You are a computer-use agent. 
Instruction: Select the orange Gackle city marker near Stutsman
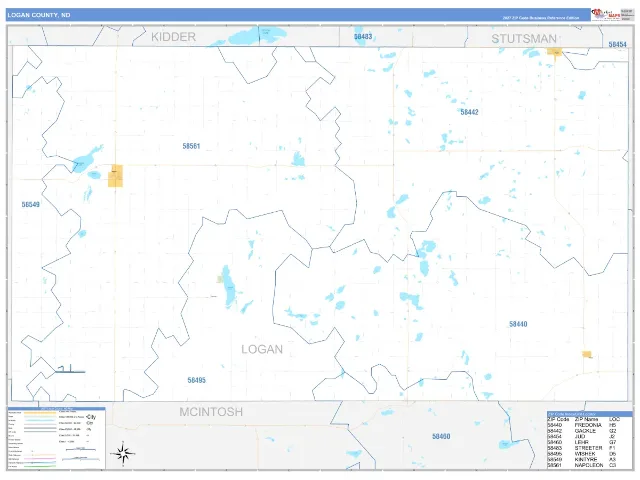click(554, 51)
